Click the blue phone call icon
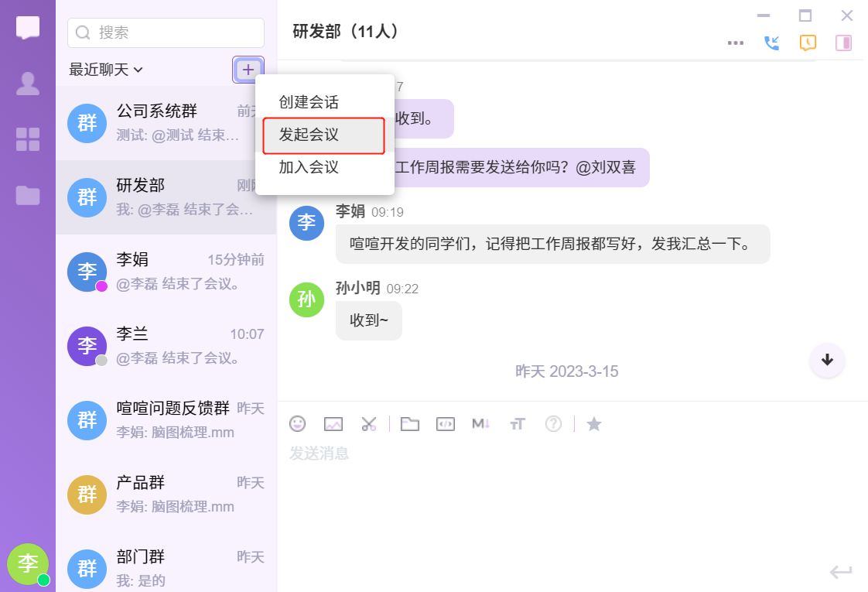868x592 pixels. coord(771,43)
